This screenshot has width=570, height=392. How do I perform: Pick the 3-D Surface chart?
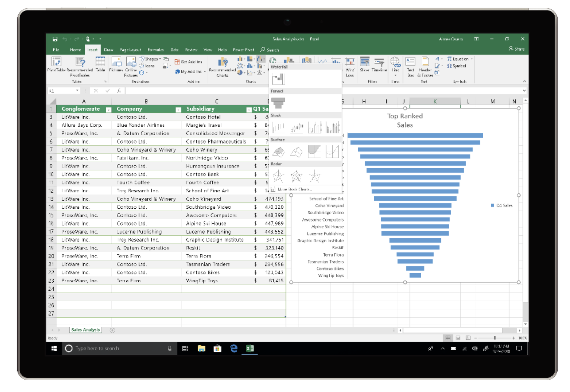(x=278, y=152)
